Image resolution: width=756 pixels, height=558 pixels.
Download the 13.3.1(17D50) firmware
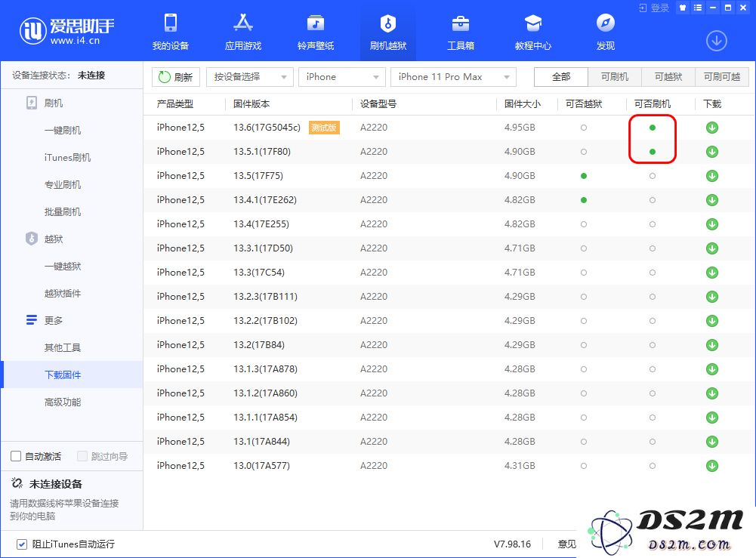712,248
